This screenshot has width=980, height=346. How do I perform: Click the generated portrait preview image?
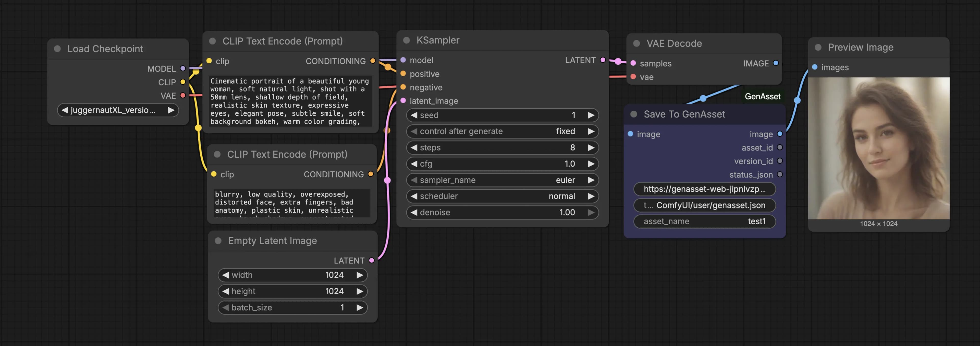tap(879, 148)
